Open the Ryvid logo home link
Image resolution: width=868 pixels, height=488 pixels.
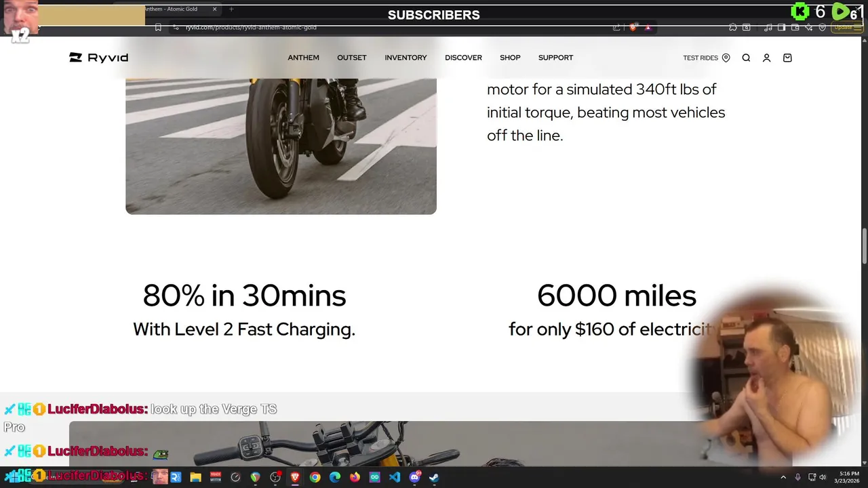(x=98, y=58)
